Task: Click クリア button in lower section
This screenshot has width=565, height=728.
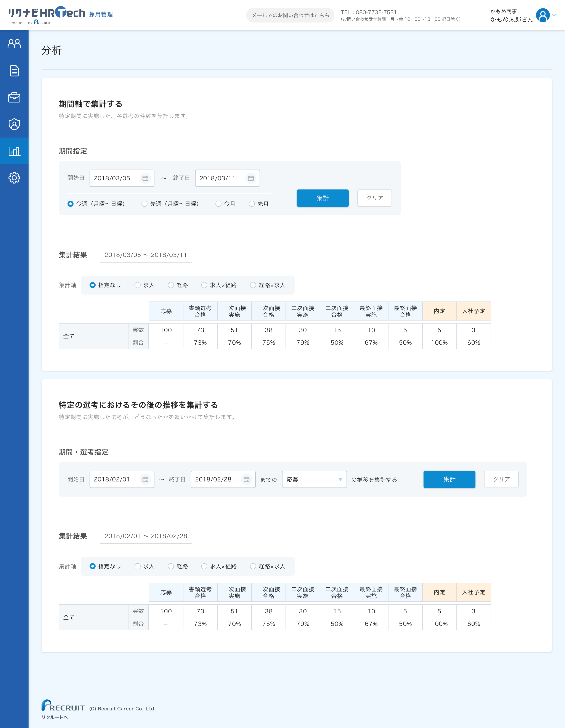Action: pos(501,479)
